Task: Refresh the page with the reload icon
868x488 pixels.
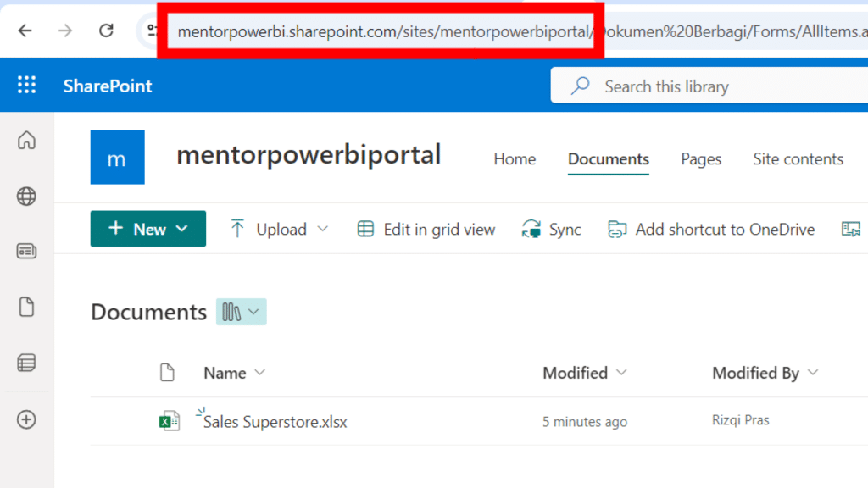Action: [x=105, y=29]
